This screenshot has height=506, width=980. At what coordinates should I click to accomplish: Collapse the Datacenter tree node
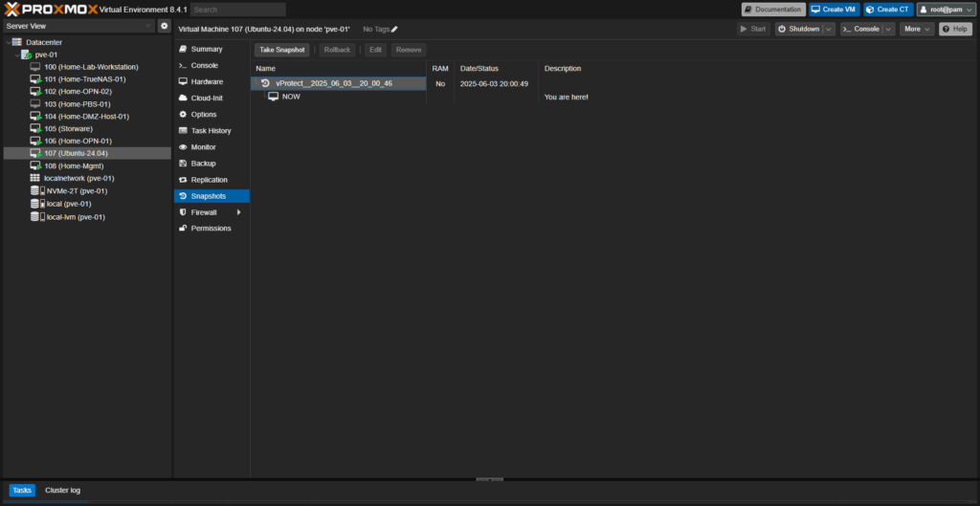tap(8, 42)
